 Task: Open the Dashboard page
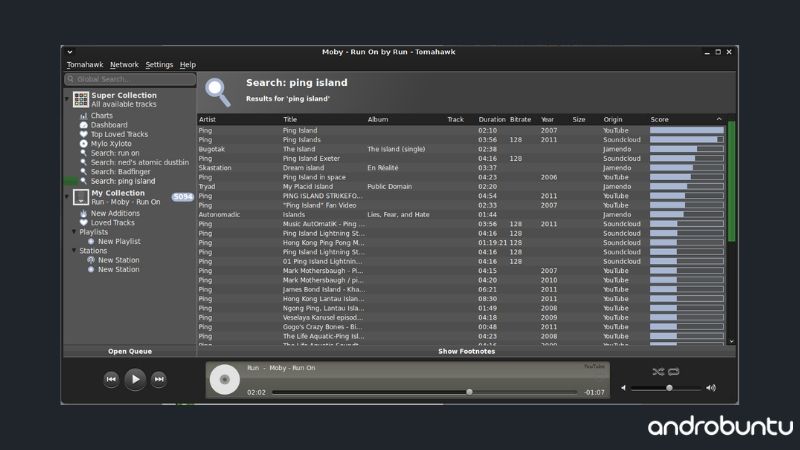coord(109,125)
